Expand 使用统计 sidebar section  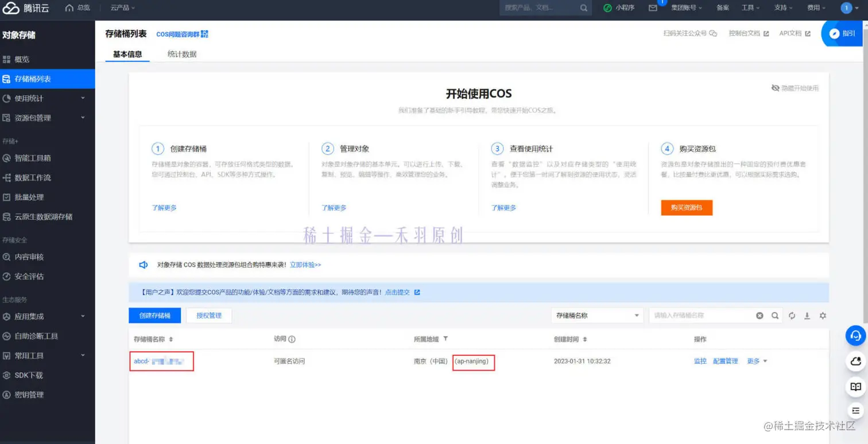point(47,98)
